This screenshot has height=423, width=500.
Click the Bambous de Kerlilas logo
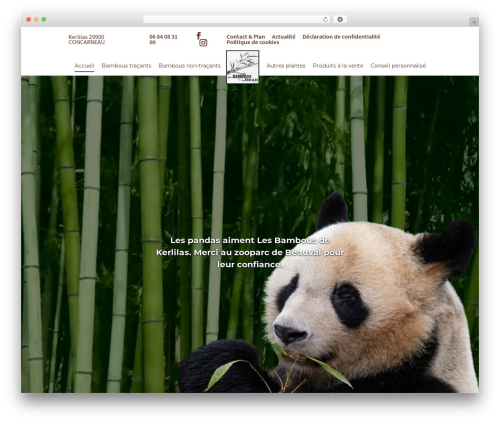[243, 67]
